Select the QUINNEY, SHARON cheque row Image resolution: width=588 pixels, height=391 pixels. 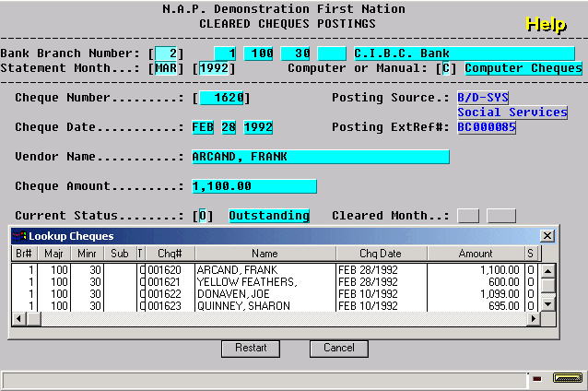276,306
